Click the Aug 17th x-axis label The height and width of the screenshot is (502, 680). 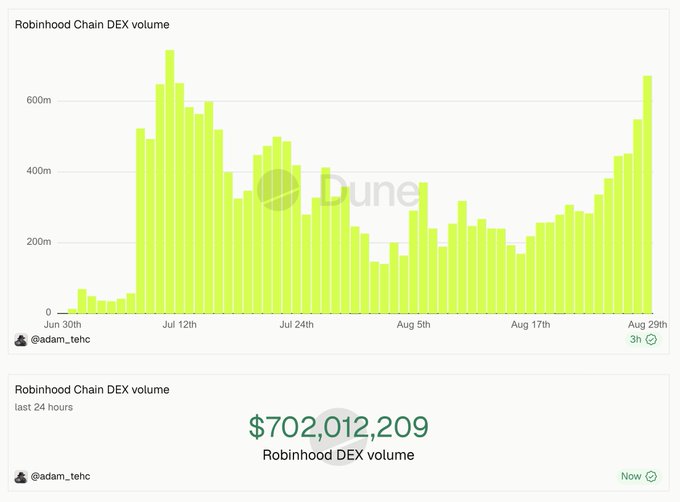pyautogui.click(x=530, y=325)
